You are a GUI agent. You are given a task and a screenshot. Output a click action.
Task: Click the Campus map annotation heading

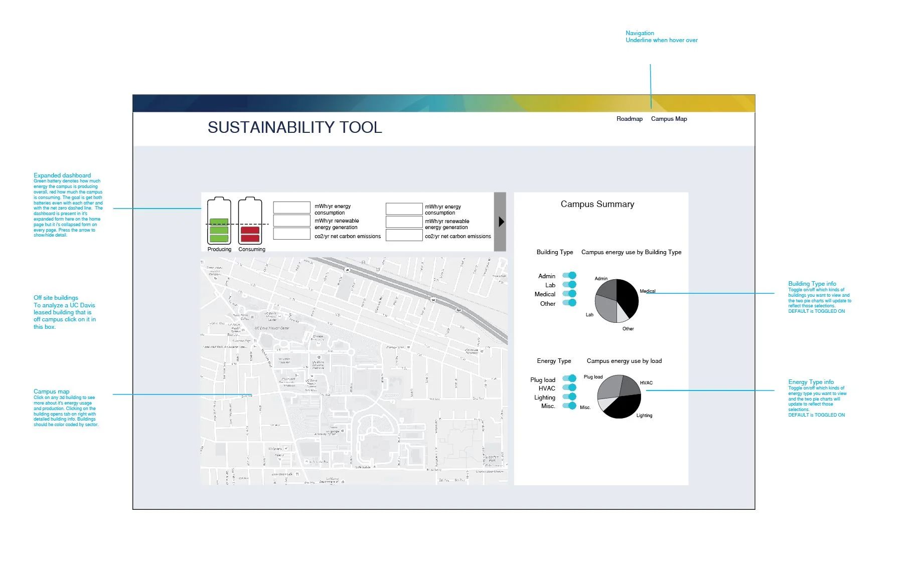[x=52, y=391]
